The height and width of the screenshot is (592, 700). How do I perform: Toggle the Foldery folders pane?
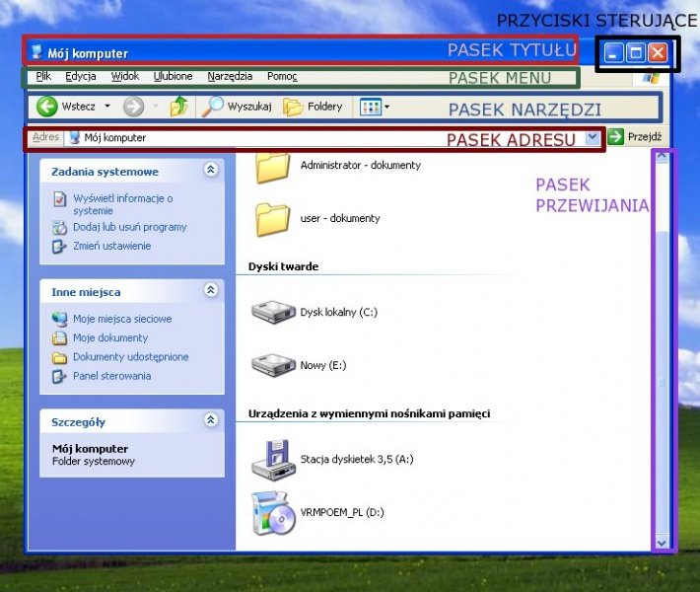click(x=313, y=107)
